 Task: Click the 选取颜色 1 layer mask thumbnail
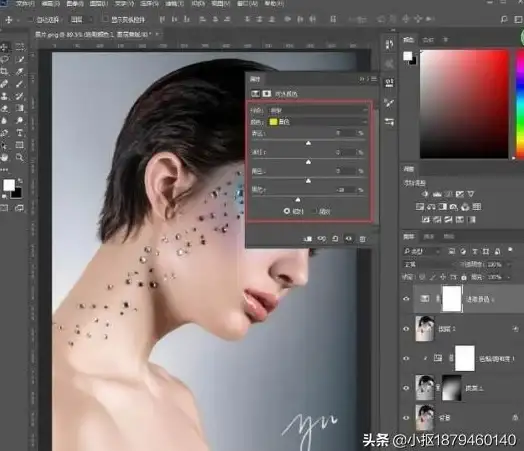(x=452, y=299)
